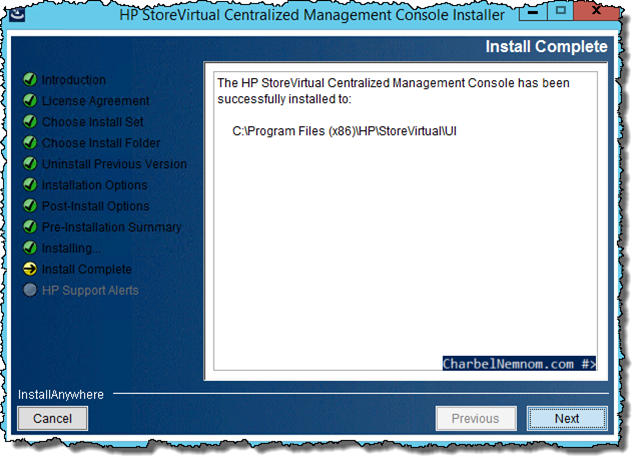
Task: Click the installer icon in the title bar
Action: tap(18, 14)
